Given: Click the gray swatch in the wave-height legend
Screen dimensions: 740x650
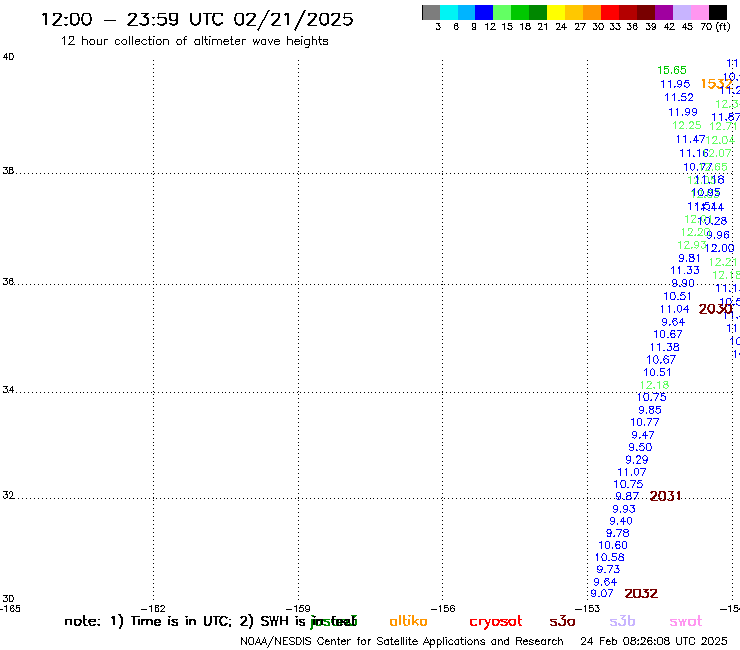Looking at the screenshot, I should tap(431, 12).
